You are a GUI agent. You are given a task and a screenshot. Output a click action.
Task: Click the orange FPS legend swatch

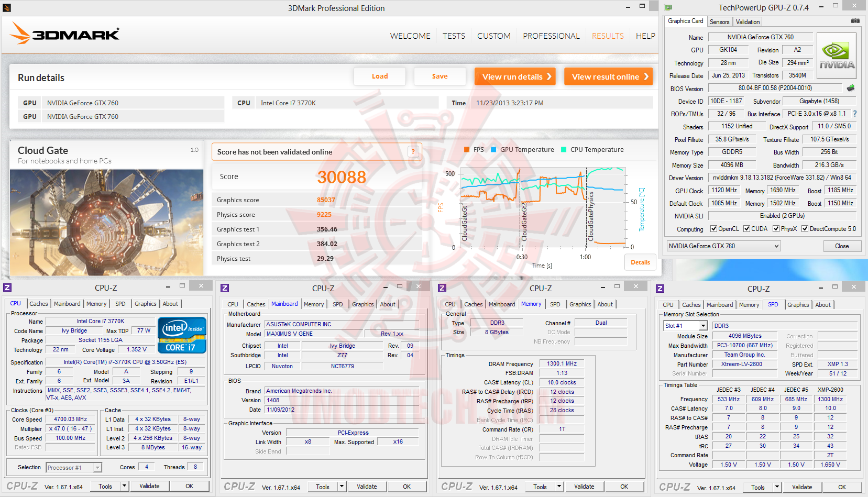(467, 150)
